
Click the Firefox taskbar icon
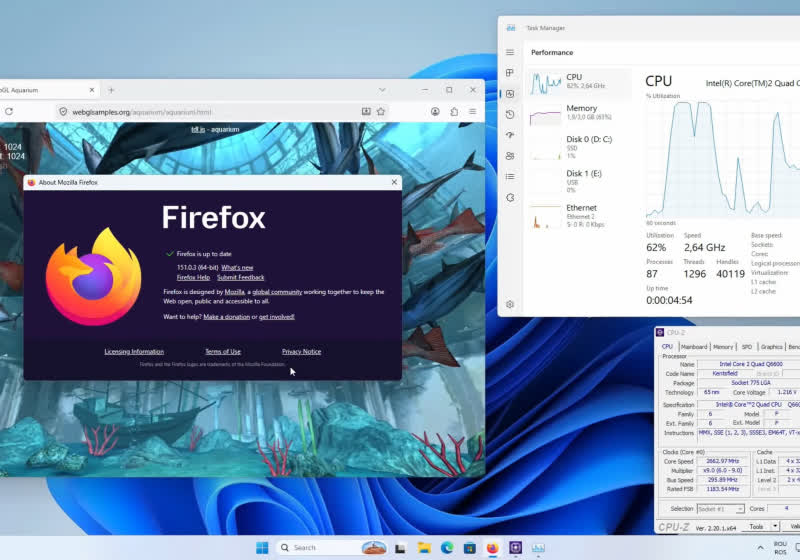[492, 548]
